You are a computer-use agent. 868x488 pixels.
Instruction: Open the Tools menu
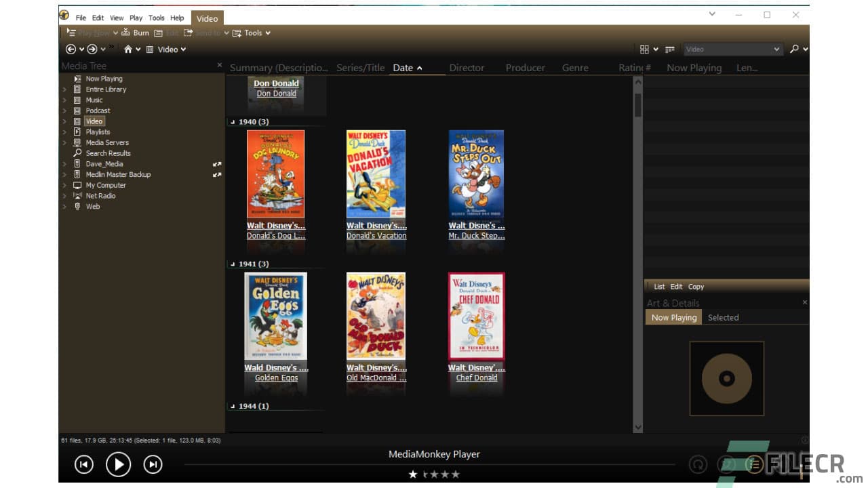[157, 18]
